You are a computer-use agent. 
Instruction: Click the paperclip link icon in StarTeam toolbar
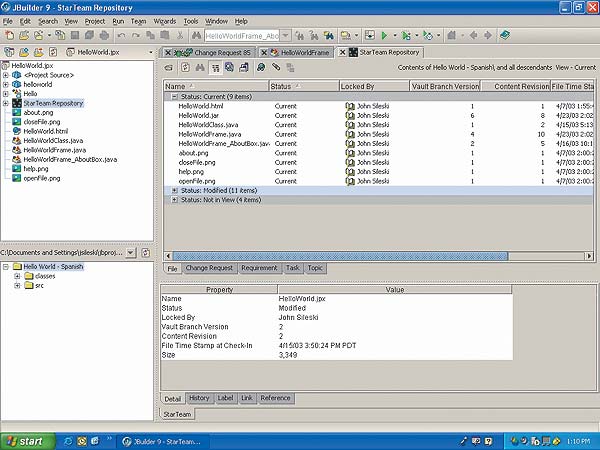click(x=276, y=68)
